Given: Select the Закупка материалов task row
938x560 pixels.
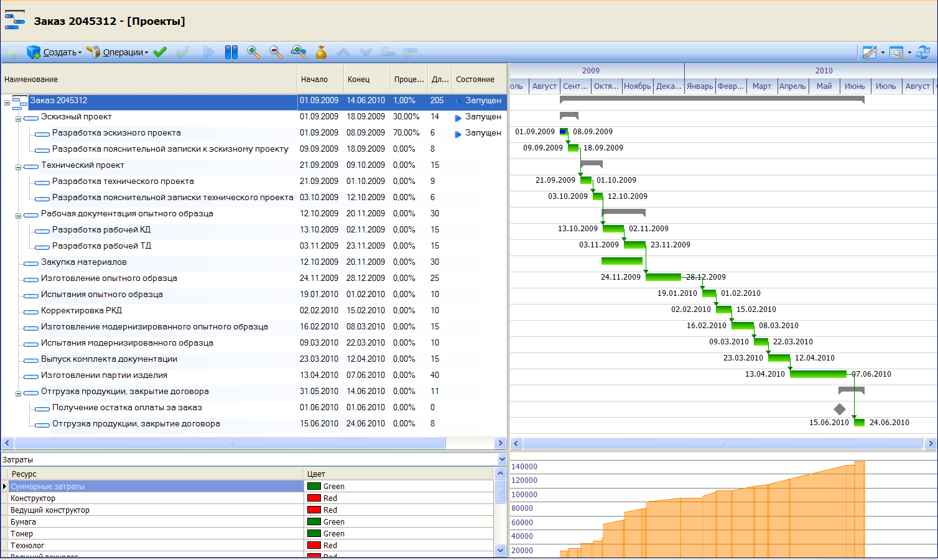Looking at the screenshot, I should click(254, 262).
